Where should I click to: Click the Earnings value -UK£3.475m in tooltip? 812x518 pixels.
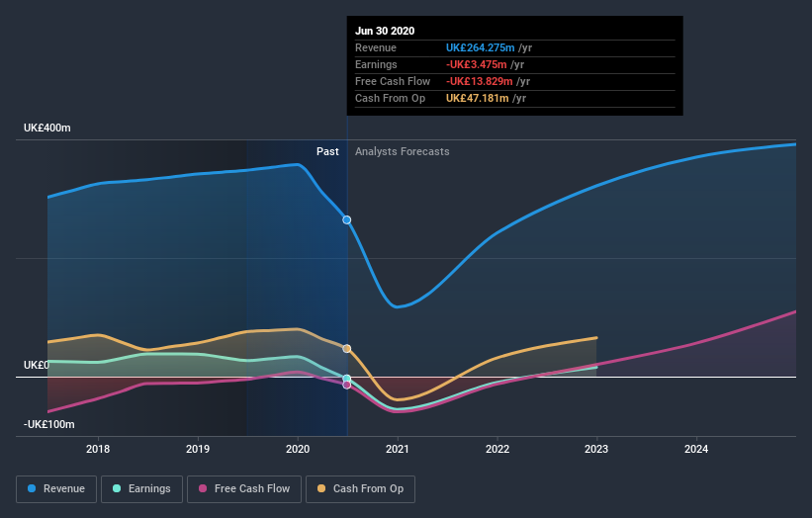[x=477, y=64]
